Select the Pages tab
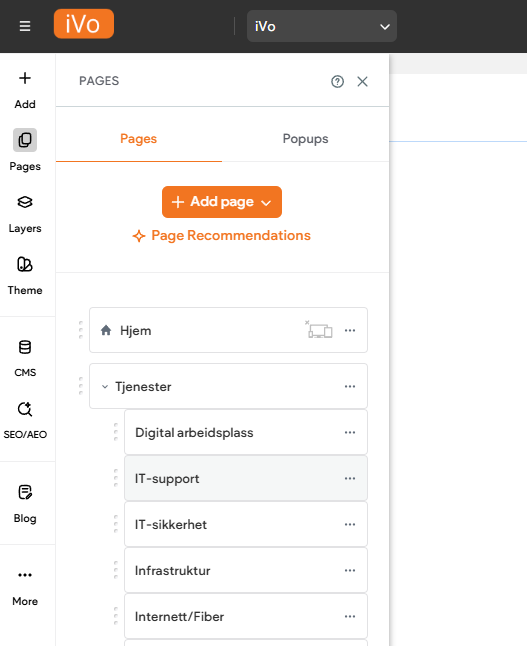The width and height of the screenshot is (527, 646). (138, 139)
